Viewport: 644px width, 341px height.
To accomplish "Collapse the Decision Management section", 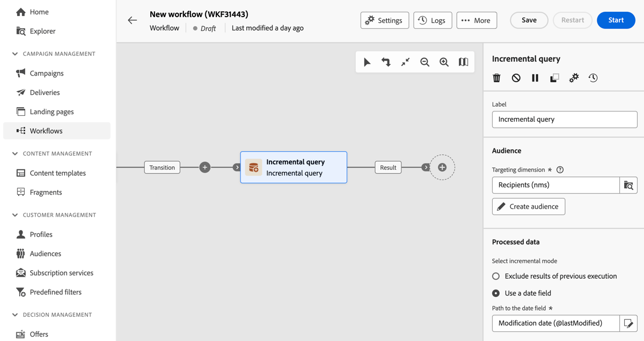I will [16, 315].
